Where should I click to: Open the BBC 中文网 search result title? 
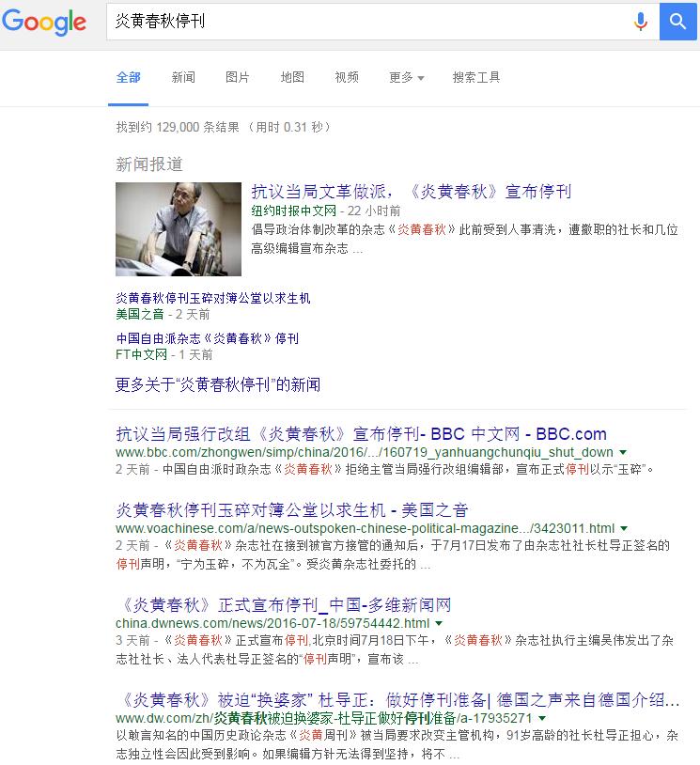tap(361, 434)
